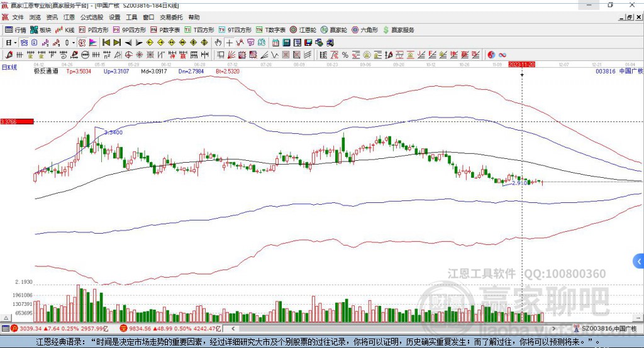The width and height of the screenshot is (644, 348).
Task: Click the infinity loop icon
Action: pyautogui.click(x=502, y=55)
